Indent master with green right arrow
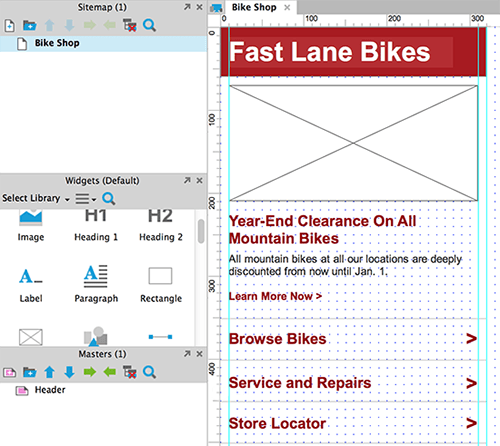Viewport: 500px width, 446px height. click(x=90, y=372)
